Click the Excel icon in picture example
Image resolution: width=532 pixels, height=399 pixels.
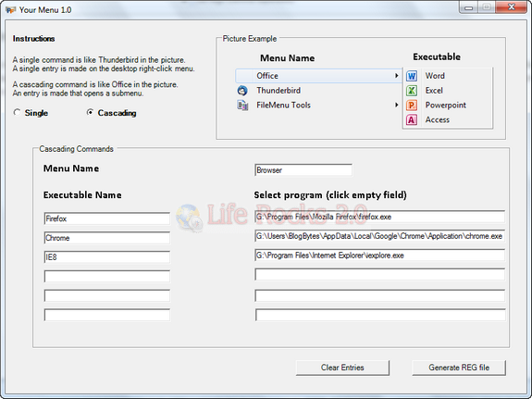[x=412, y=91]
